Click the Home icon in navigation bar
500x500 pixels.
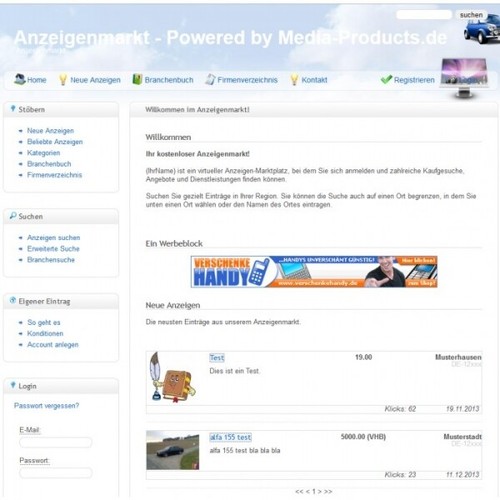coord(20,79)
